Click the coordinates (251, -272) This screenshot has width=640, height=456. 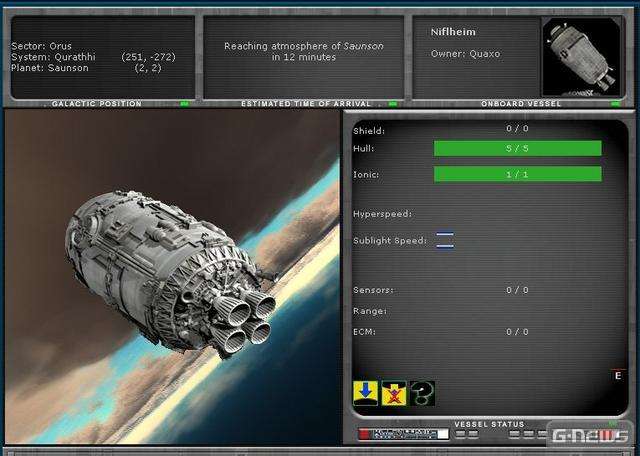[148, 57]
